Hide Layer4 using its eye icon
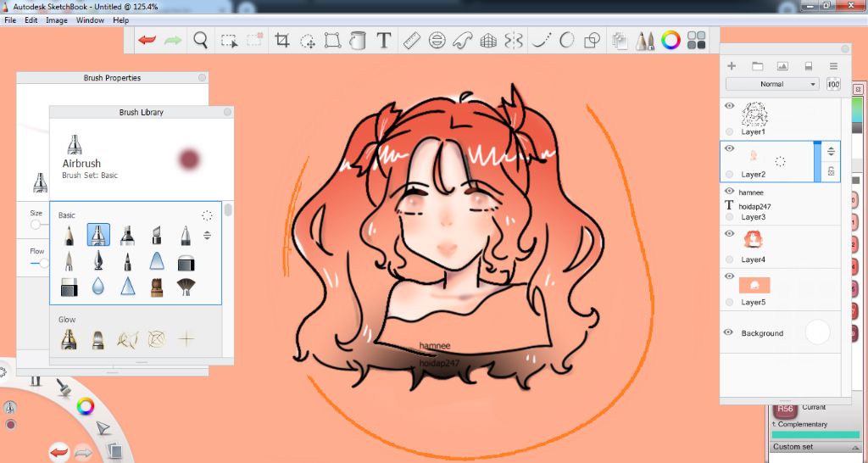 point(729,234)
